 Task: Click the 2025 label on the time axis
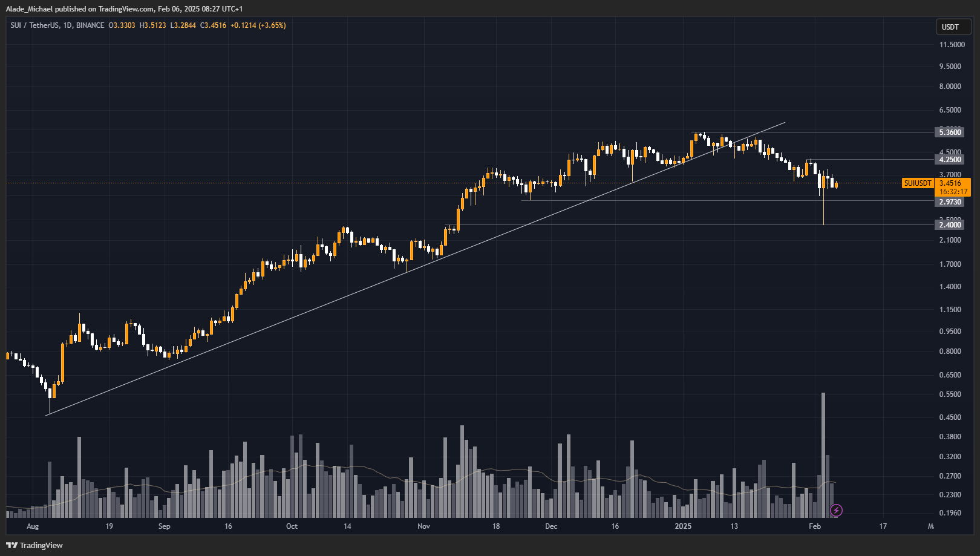[683, 526]
